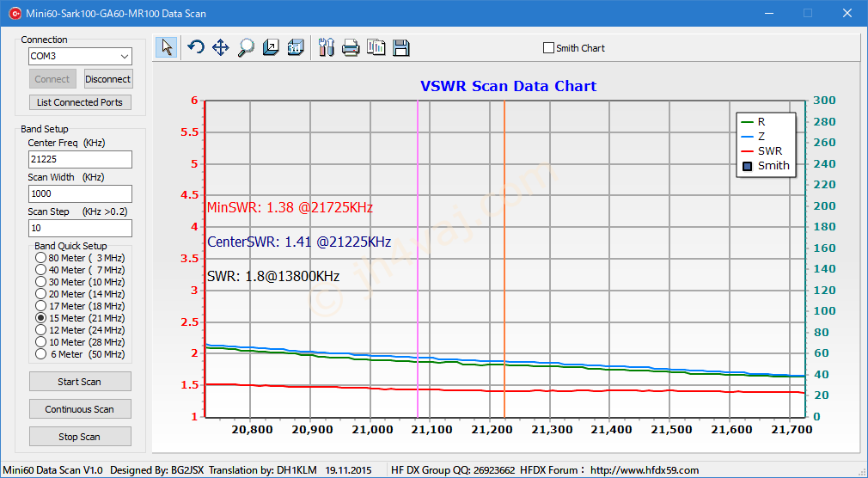The height and width of the screenshot is (478, 868).
Task: Toggle the 3D chart view icon
Action: [296, 47]
